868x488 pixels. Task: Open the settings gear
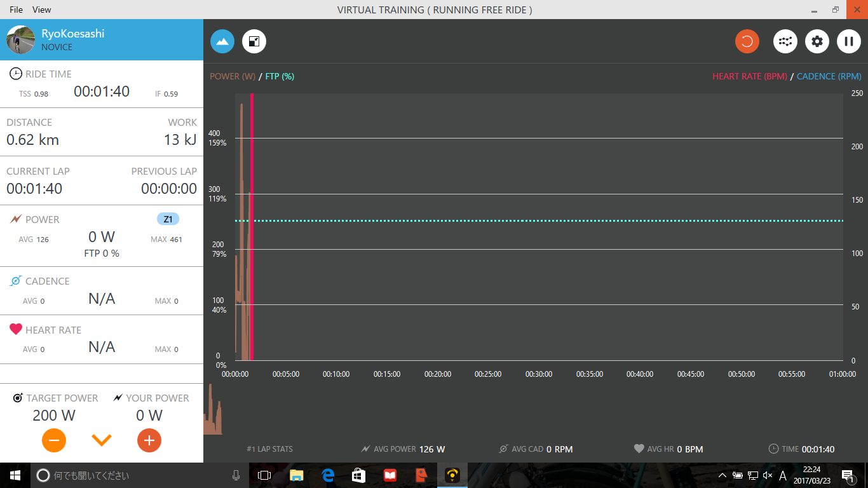817,42
